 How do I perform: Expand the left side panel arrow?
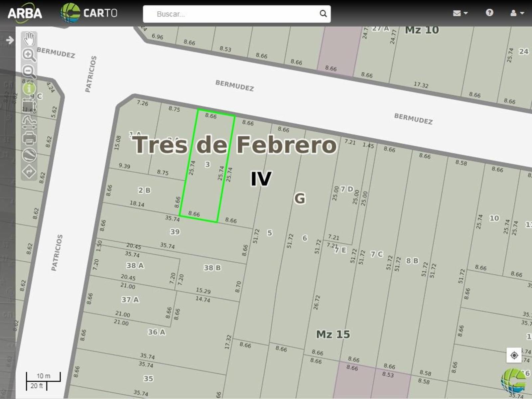tap(10, 40)
